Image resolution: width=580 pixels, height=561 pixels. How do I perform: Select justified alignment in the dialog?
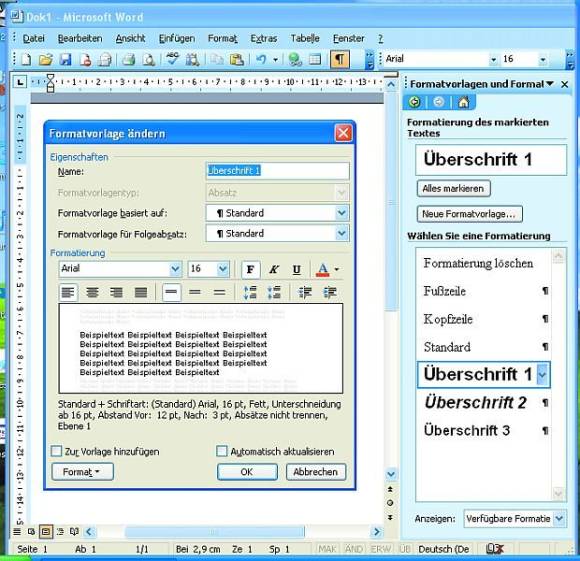point(141,293)
